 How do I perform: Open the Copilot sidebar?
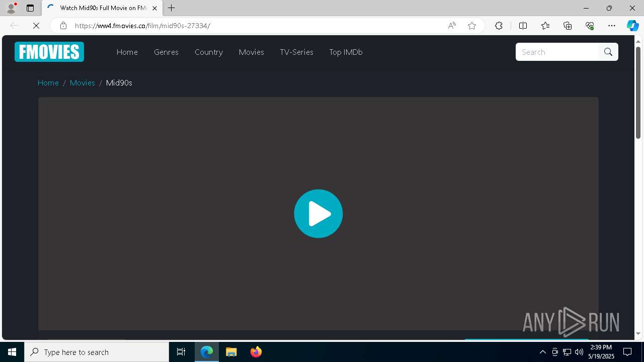click(632, 26)
